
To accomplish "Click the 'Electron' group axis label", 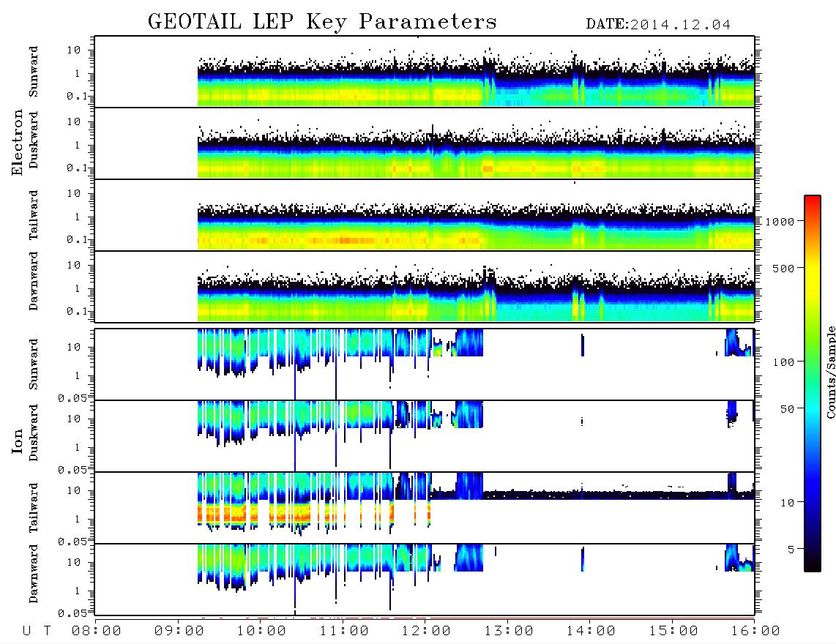I will (17, 143).
